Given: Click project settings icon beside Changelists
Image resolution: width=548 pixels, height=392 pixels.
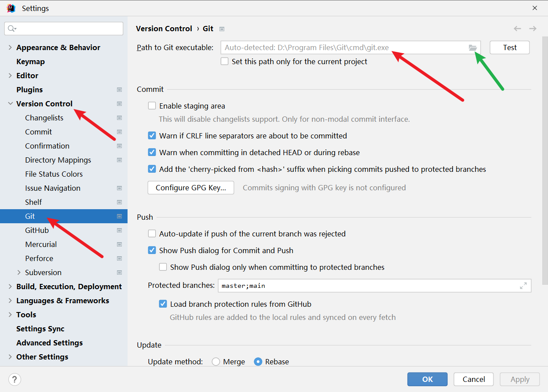Looking at the screenshot, I should pos(119,118).
